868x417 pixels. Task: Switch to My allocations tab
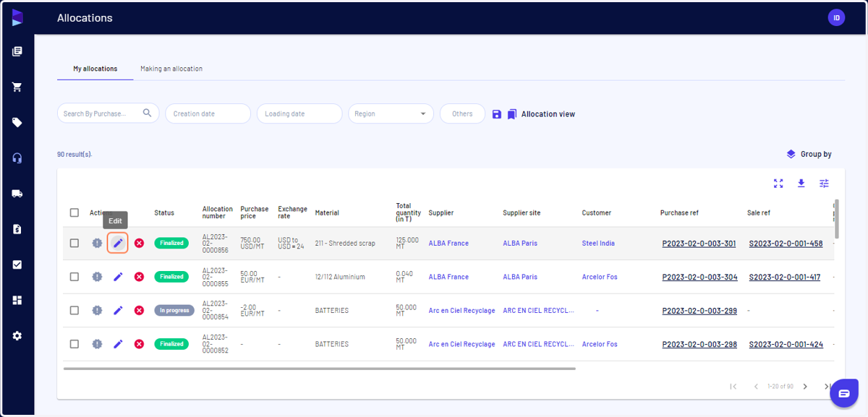click(x=95, y=69)
